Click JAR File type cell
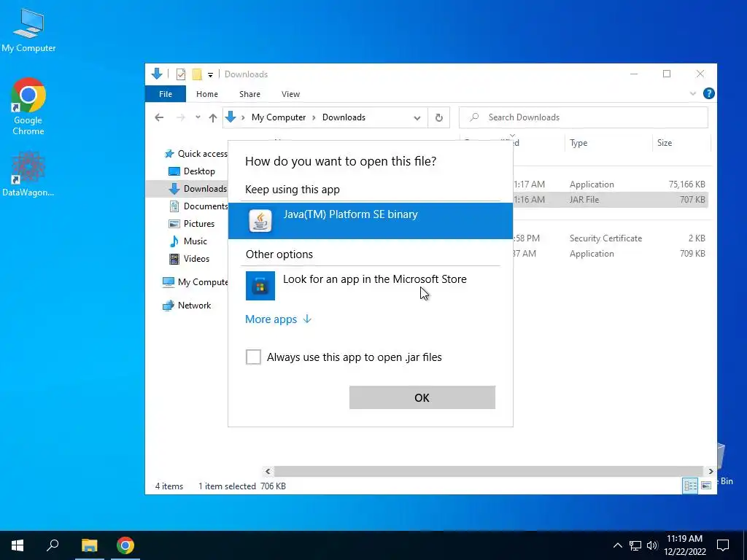Image resolution: width=747 pixels, height=560 pixels. tap(584, 200)
